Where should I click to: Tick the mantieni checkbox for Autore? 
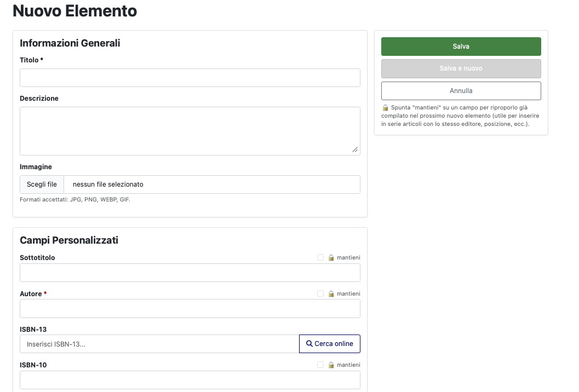point(320,293)
